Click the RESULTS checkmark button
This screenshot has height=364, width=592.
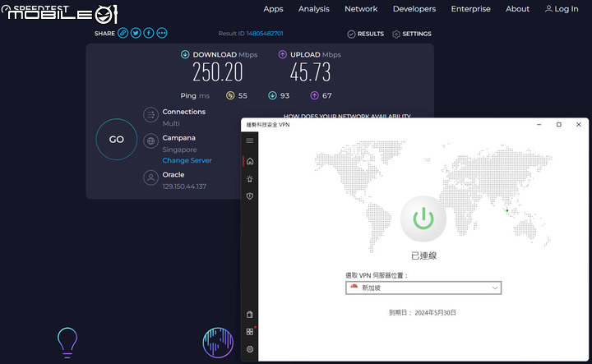[x=365, y=34]
